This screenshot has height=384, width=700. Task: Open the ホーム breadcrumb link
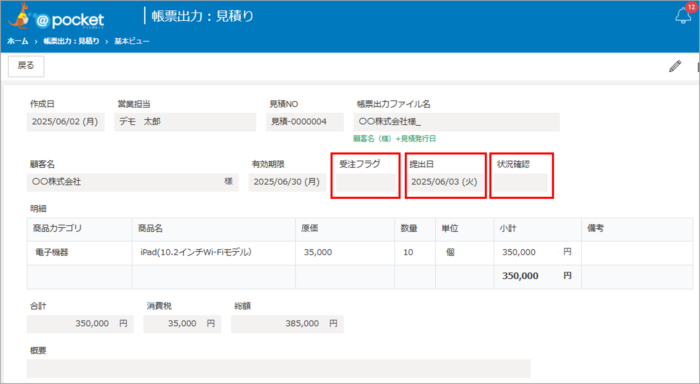(18, 41)
